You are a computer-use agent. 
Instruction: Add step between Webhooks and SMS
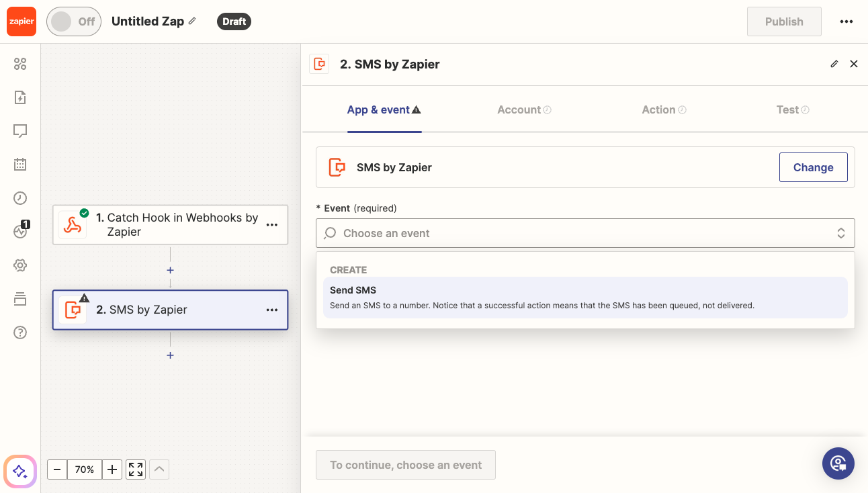(x=170, y=270)
